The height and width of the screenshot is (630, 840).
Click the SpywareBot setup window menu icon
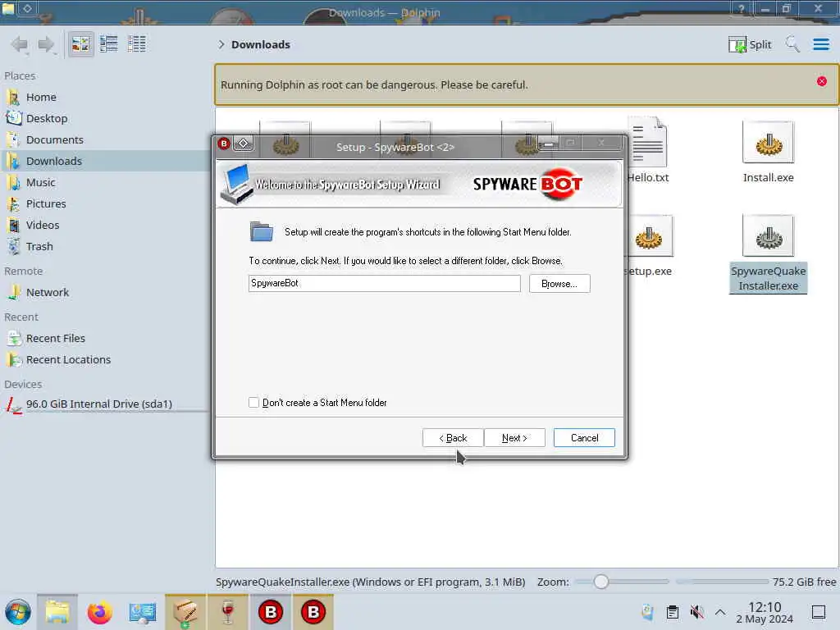tap(224, 144)
